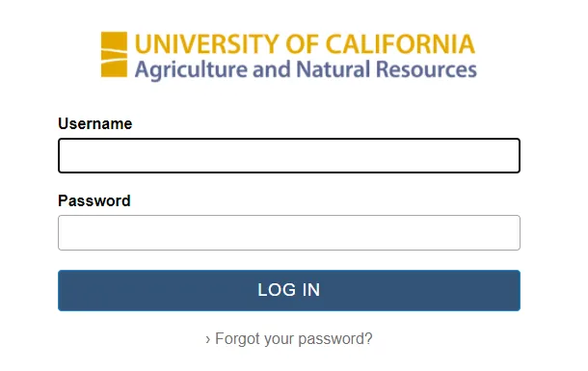
Task: Place cursor in the Username text box
Action: pos(289,155)
